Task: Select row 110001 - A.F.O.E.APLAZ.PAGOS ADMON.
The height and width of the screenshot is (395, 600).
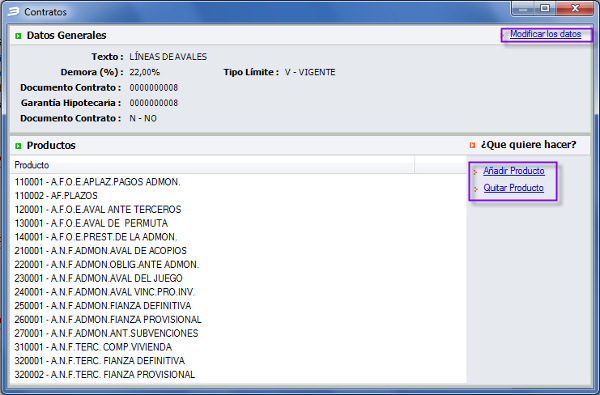Action: (x=238, y=182)
